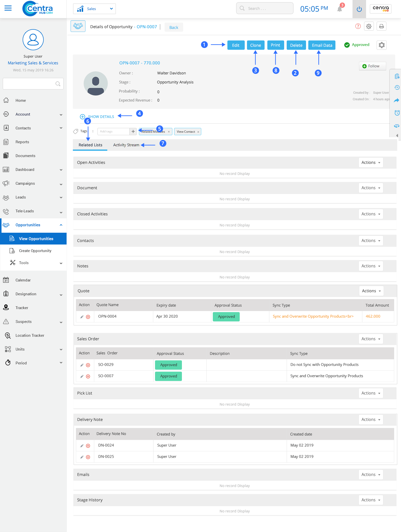Click the add tag plus icon
The width and height of the screenshot is (401, 532).
tap(133, 131)
